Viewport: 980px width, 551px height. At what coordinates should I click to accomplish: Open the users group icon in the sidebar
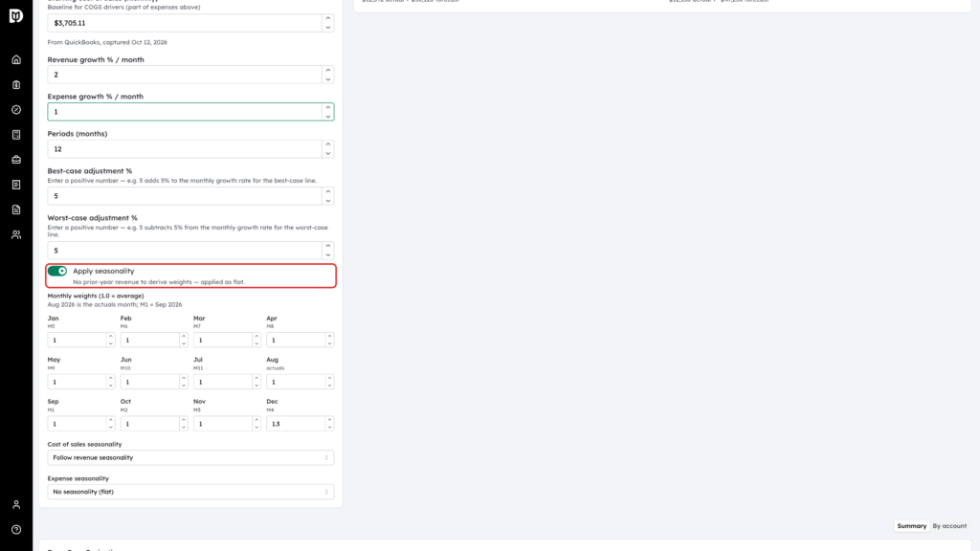[16, 235]
